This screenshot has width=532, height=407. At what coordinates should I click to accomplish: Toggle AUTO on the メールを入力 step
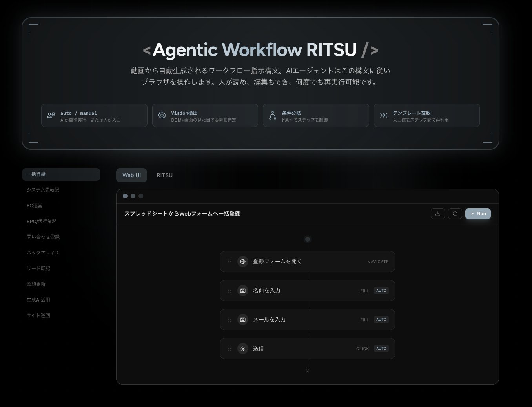381,320
